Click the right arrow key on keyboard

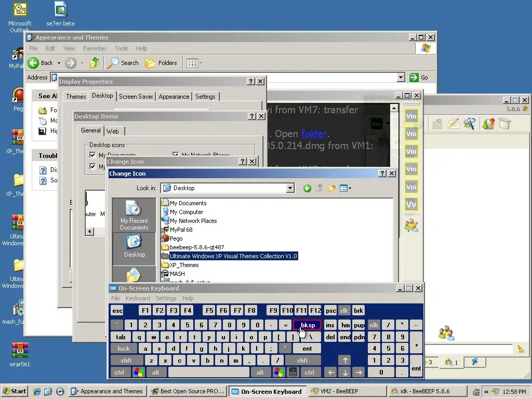click(359, 372)
